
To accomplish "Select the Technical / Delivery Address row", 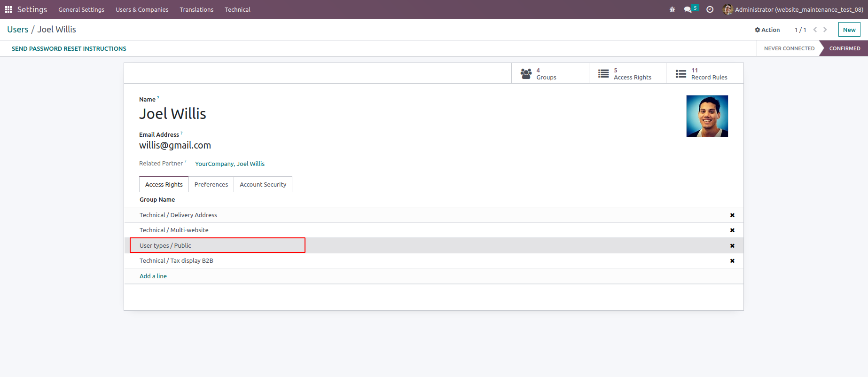I will tap(434, 215).
